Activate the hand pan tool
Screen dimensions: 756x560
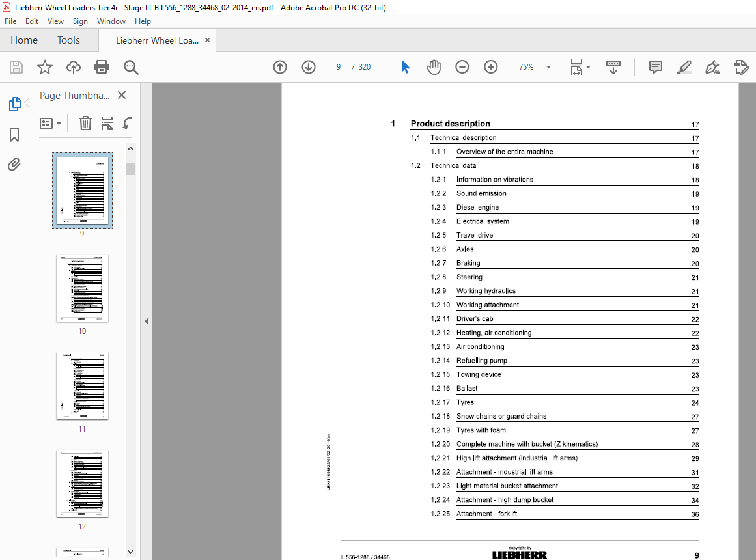point(434,67)
